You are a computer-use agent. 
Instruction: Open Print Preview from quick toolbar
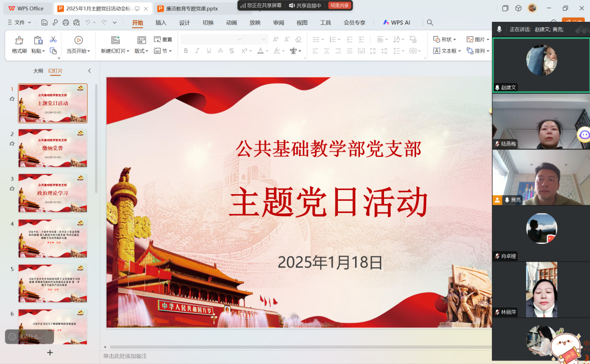point(77,23)
